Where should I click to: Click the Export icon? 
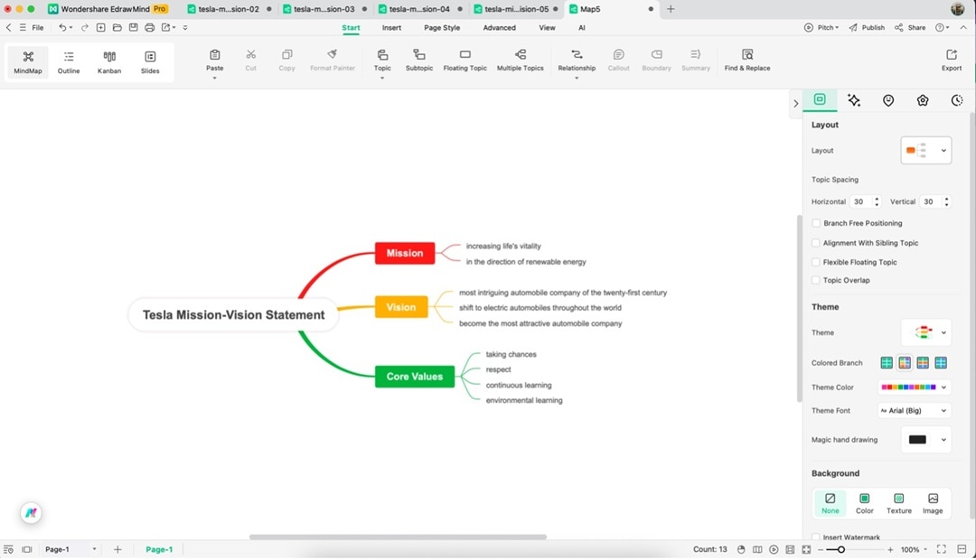(951, 61)
